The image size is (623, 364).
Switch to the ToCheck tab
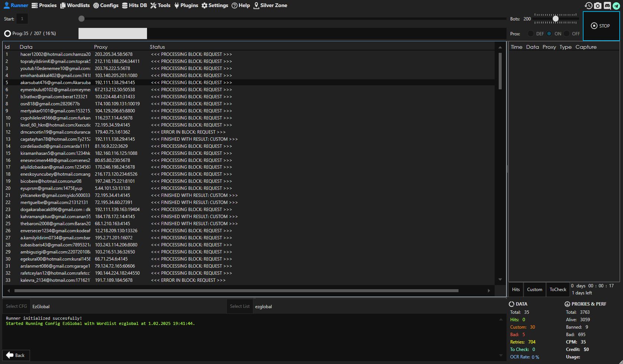coord(558,289)
